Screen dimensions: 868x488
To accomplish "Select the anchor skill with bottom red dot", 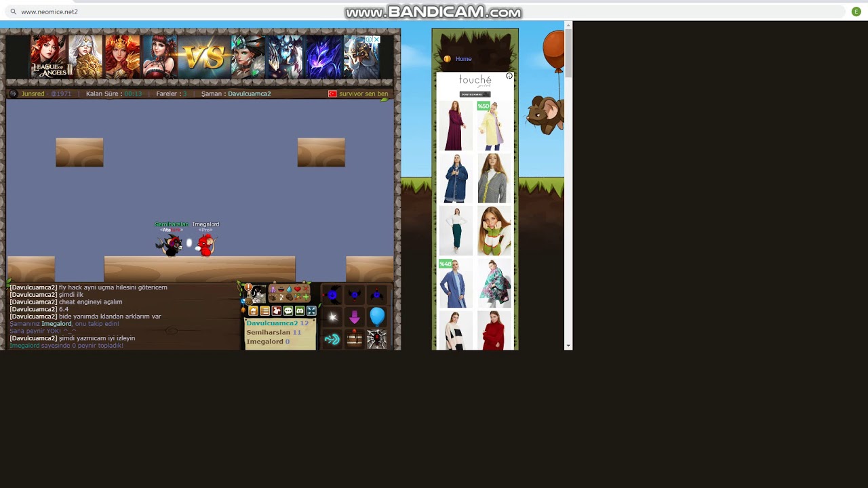I will coord(355,294).
